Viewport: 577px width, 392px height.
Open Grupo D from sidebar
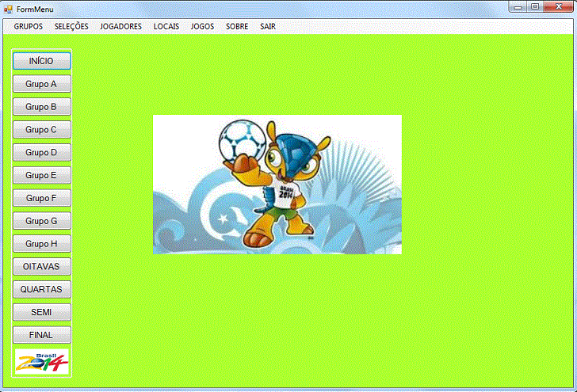click(41, 152)
